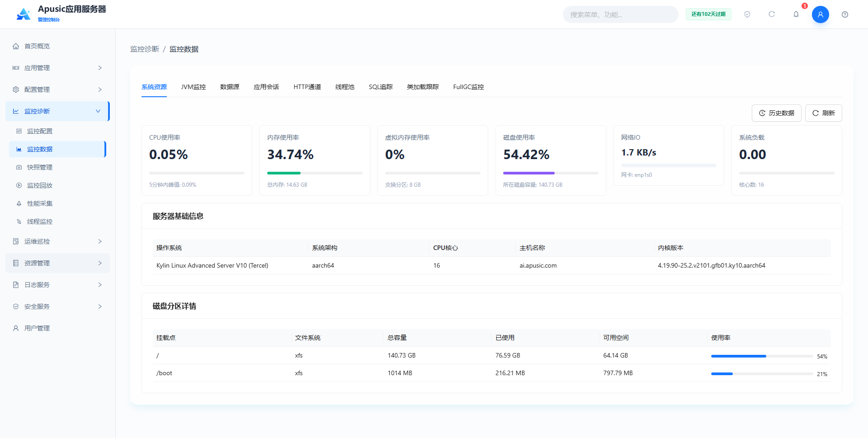This screenshot has width=868, height=438.
Task: Click the /boot usage bar at 21%
Action: click(762, 374)
